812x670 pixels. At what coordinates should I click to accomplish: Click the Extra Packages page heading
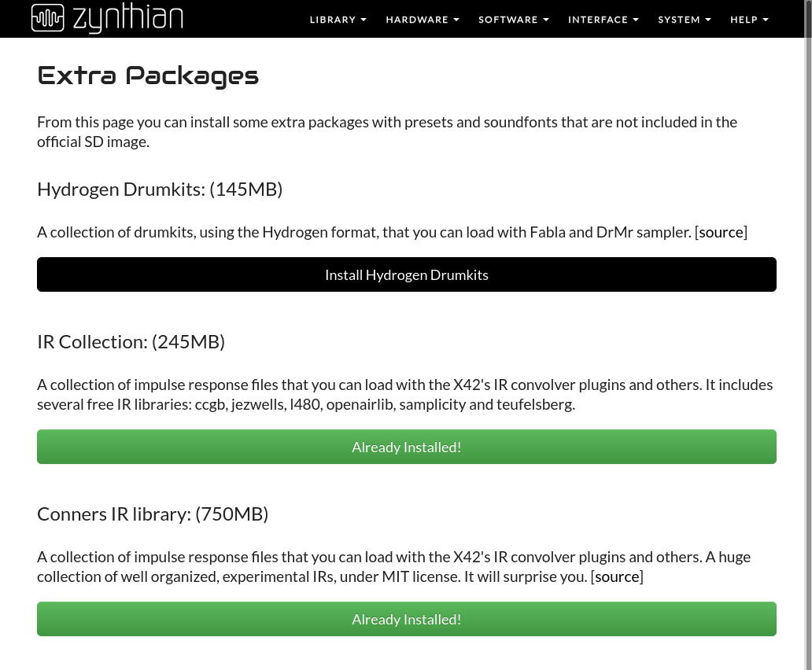pos(148,75)
